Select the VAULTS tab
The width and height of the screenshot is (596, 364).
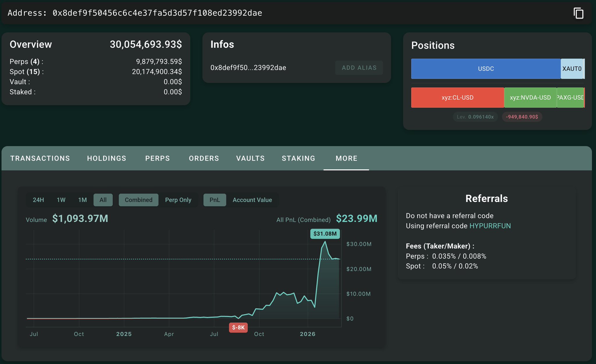click(250, 158)
